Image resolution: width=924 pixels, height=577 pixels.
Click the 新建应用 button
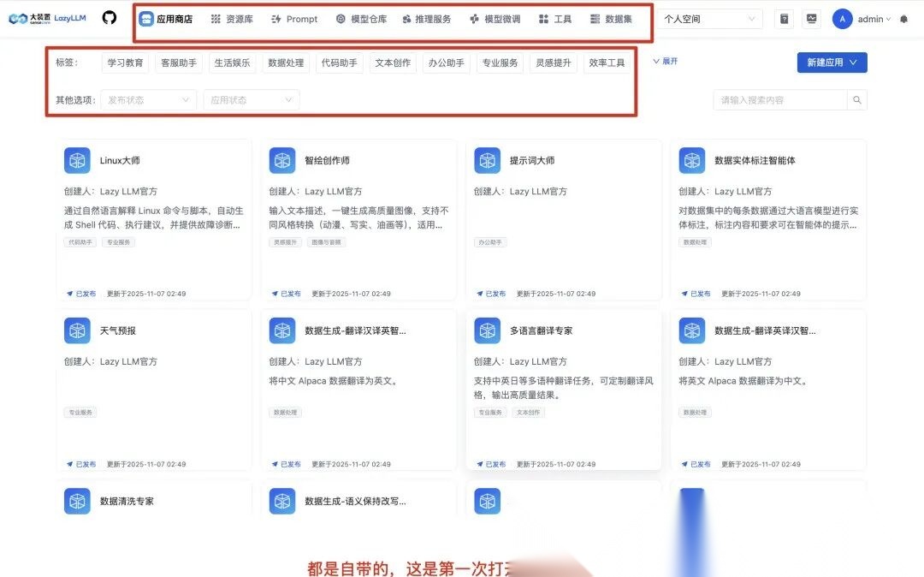[832, 62]
